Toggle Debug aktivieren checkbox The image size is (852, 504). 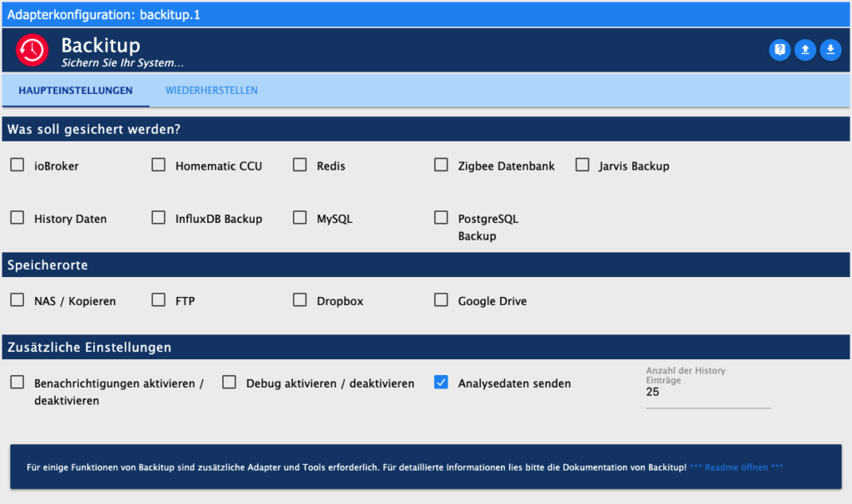point(230,383)
